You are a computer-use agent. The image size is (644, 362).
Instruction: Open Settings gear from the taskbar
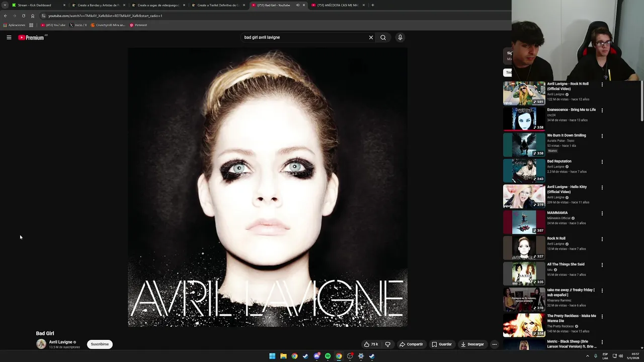tap(361, 356)
